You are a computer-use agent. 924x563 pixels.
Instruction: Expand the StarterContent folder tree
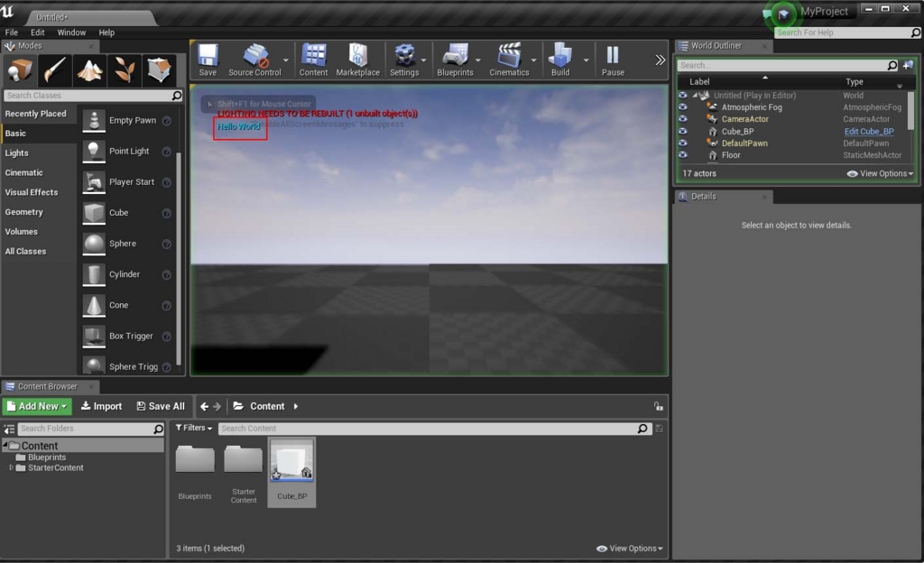point(11,467)
